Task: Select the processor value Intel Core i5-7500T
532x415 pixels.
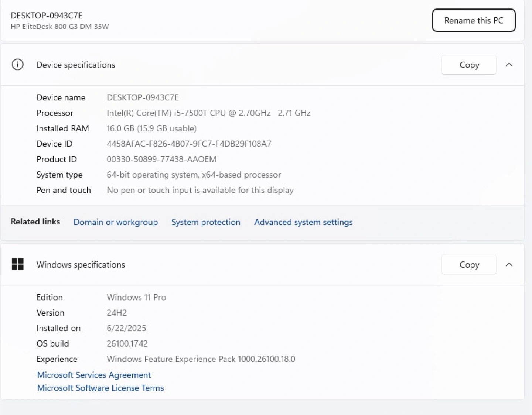Action: click(x=209, y=113)
